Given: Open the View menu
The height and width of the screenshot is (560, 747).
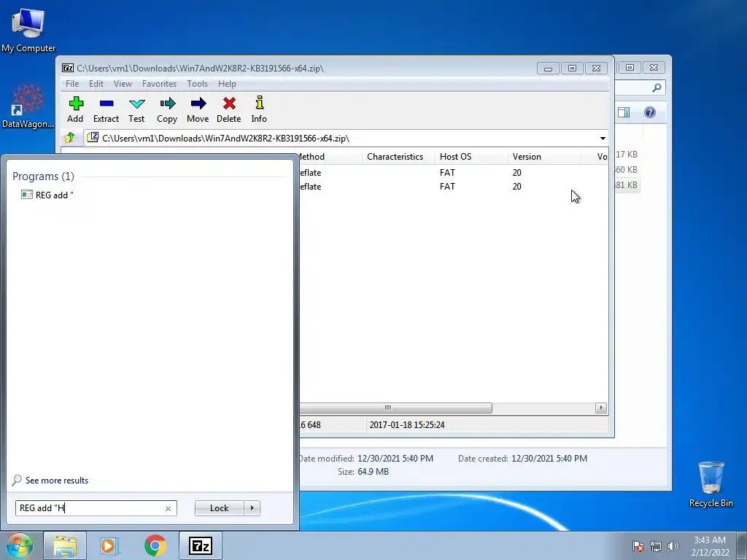Looking at the screenshot, I should pyautogui.click(x=123, y=84).
